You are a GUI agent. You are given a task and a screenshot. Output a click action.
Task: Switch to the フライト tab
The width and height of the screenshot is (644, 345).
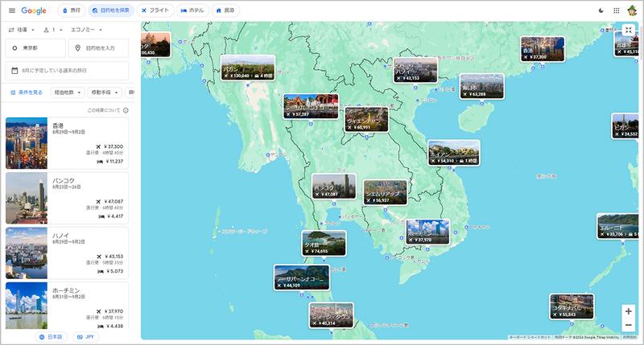click(x=155, y=10)
